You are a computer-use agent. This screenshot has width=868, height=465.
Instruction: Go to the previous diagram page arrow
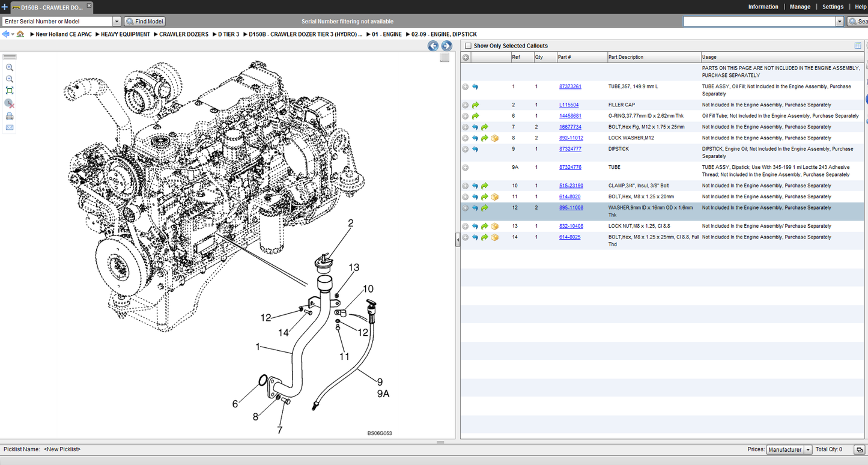(433, 46)
